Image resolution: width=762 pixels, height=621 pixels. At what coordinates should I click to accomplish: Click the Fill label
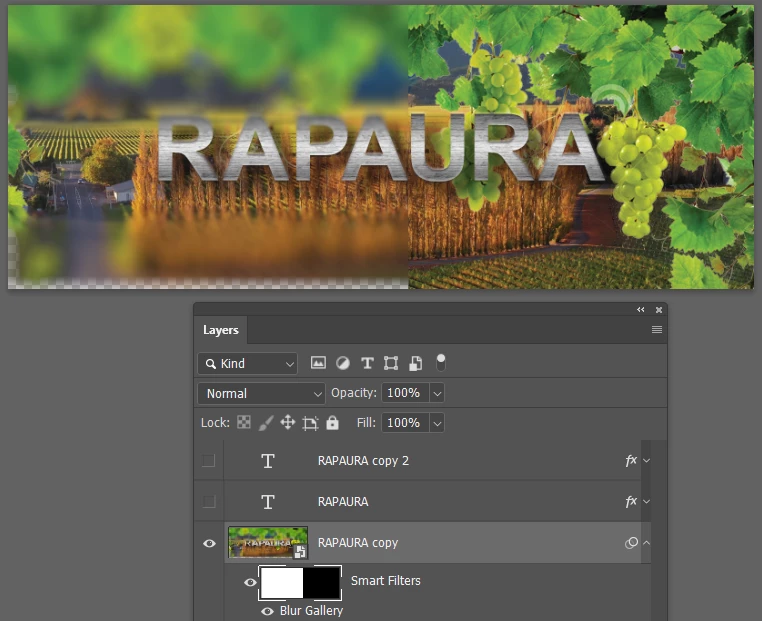point(366,423)
